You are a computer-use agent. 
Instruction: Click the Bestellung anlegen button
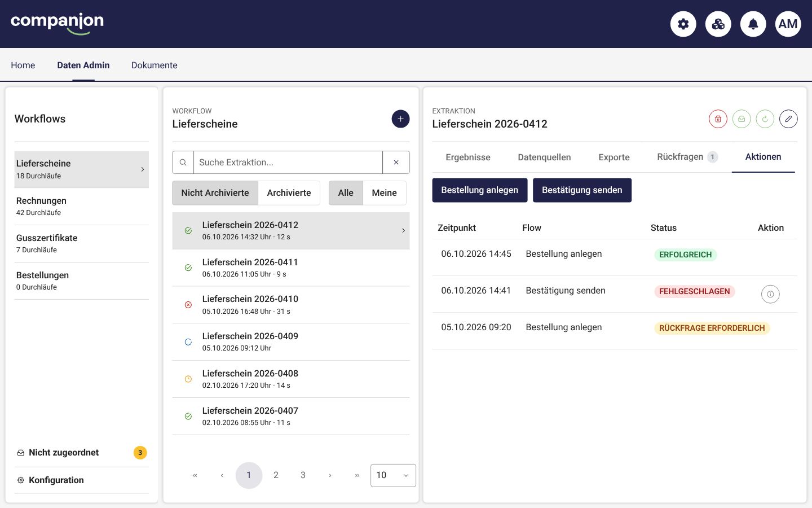(x=480, y=190)
